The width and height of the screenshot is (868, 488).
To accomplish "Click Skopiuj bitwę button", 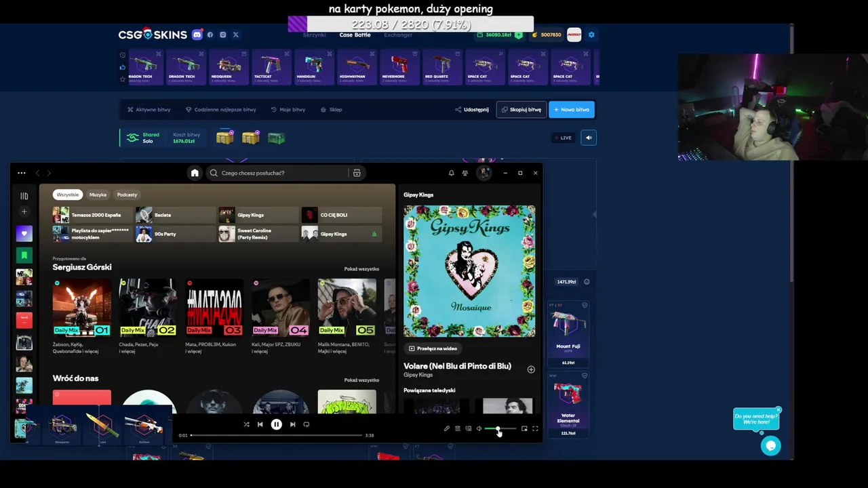I will 521,109.
